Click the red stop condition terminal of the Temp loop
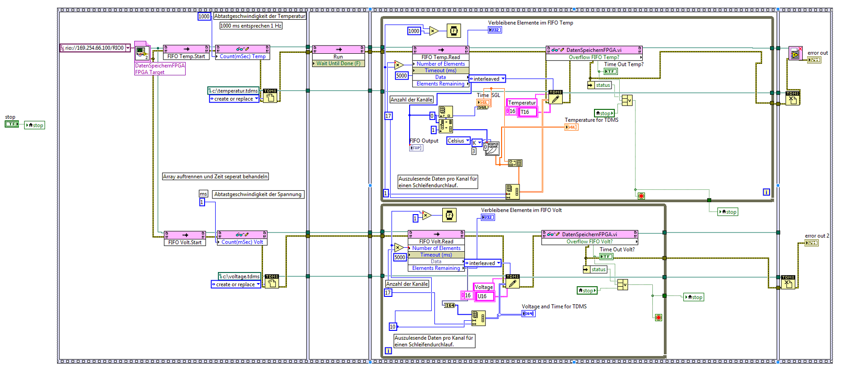The width and height of the screenshot is (868, 386). 641,196
